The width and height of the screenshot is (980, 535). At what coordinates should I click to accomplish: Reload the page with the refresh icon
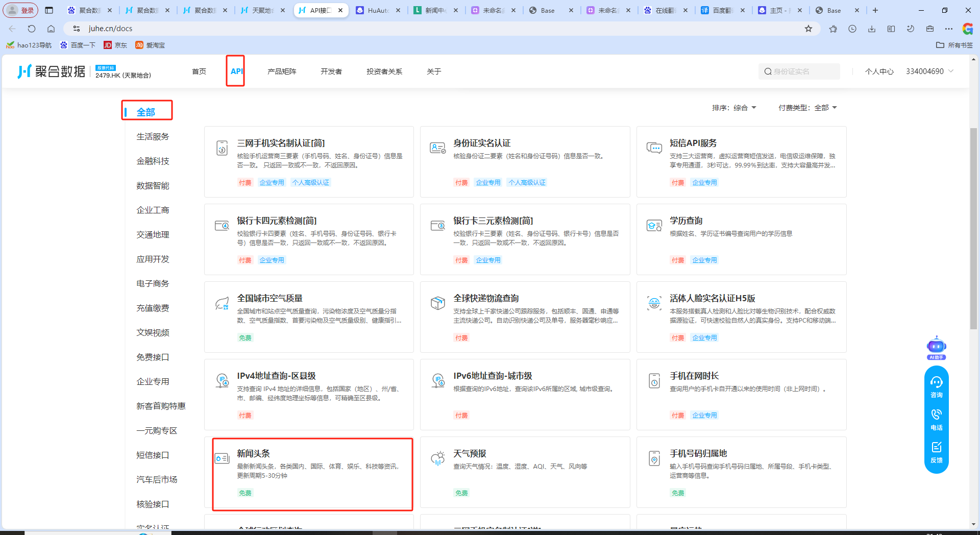click(x=32, y=29)
